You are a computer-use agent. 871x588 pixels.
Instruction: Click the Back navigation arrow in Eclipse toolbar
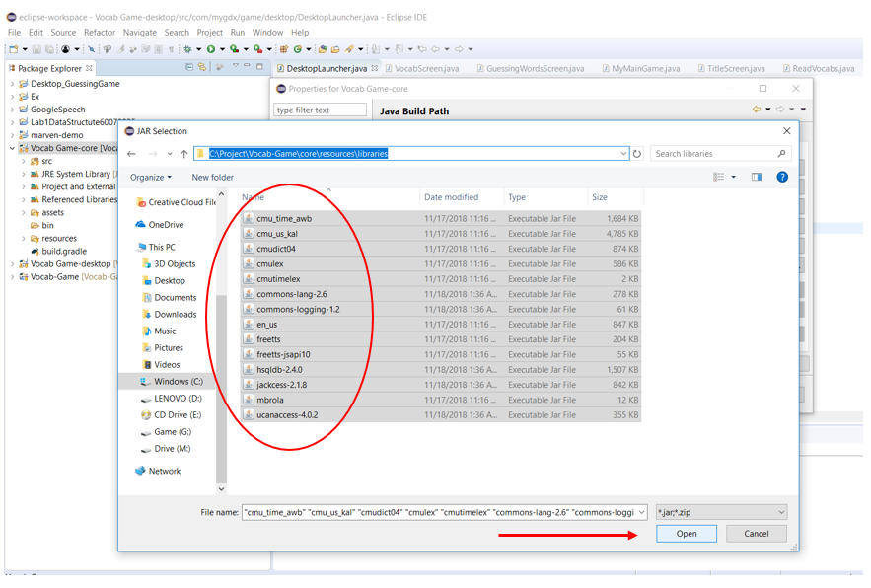(x=436, y=49)
